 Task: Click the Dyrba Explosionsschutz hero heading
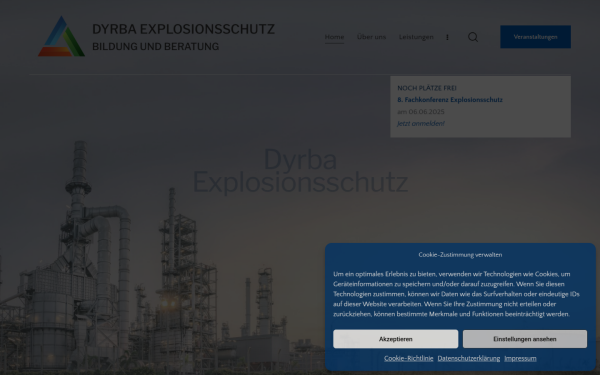300,171
